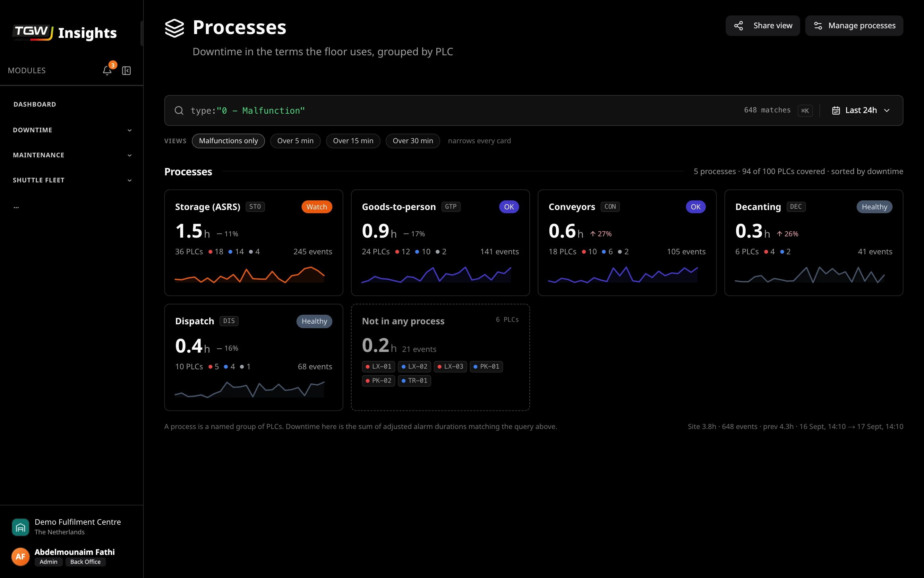Screen dimensions: 924x578
Task: Toggle the Over 15 min view
Action: [x=353, y=141]
